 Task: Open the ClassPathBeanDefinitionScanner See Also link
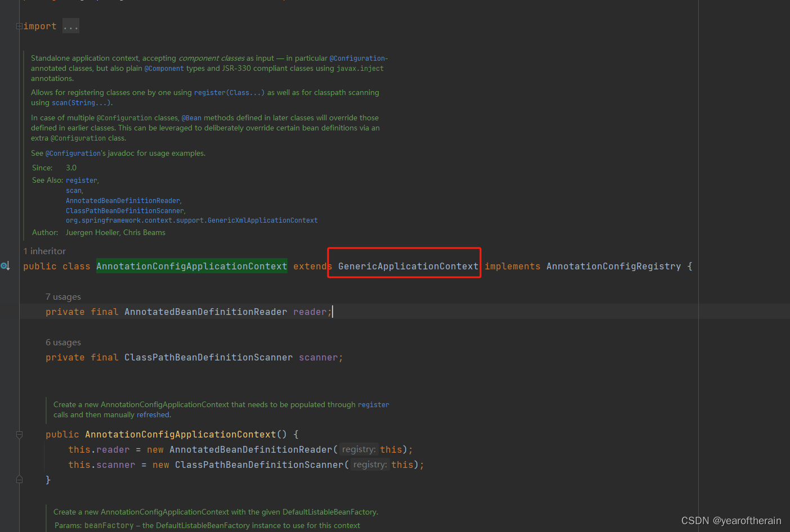(x=124, y=211)
